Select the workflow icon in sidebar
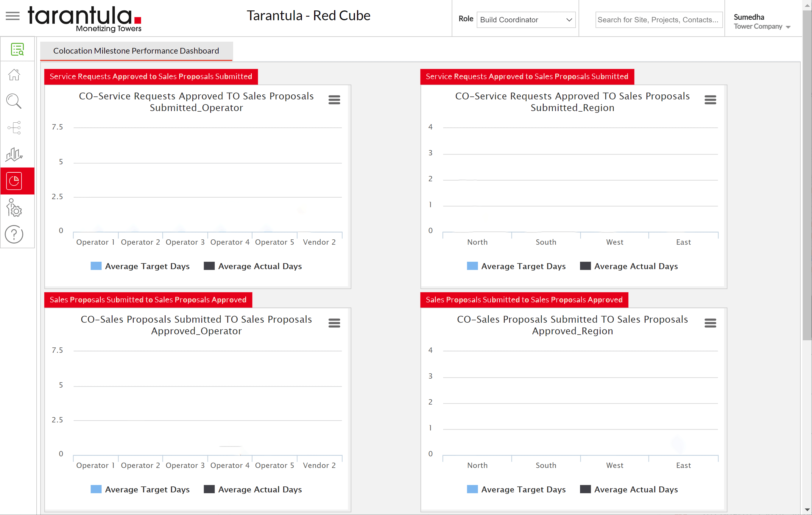The image size is (812, 515). tap(14, 128)
